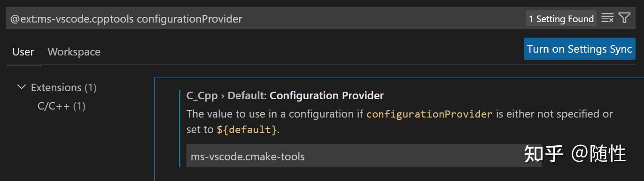This screenshot has width=644, height=181.
Task: Switch to the User settings tab
Action: pyautogui.click(x=23, y=52)
